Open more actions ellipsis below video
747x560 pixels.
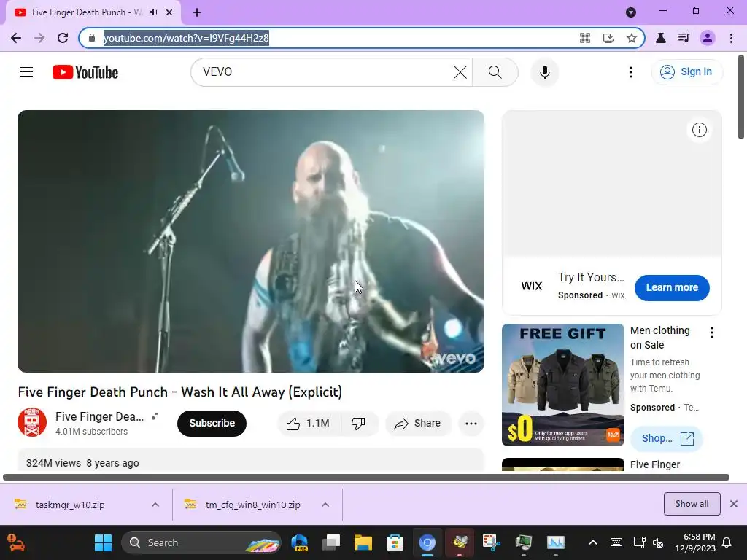pyautogui.click(x=471, y=424)
